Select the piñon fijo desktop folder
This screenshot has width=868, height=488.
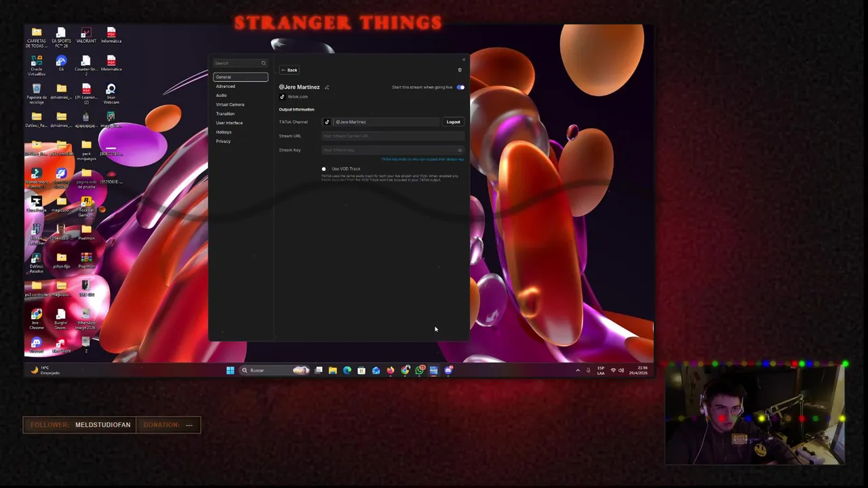pyautogui.click(x=61, y=261)
